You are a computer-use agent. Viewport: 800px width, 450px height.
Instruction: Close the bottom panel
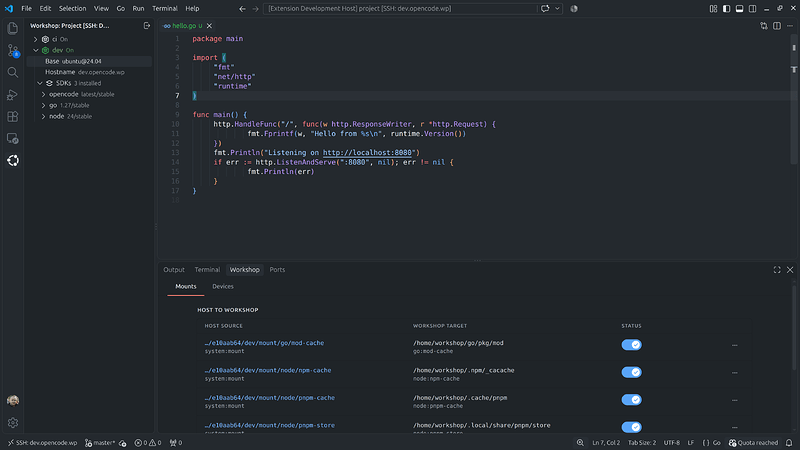tap(790, 269)
